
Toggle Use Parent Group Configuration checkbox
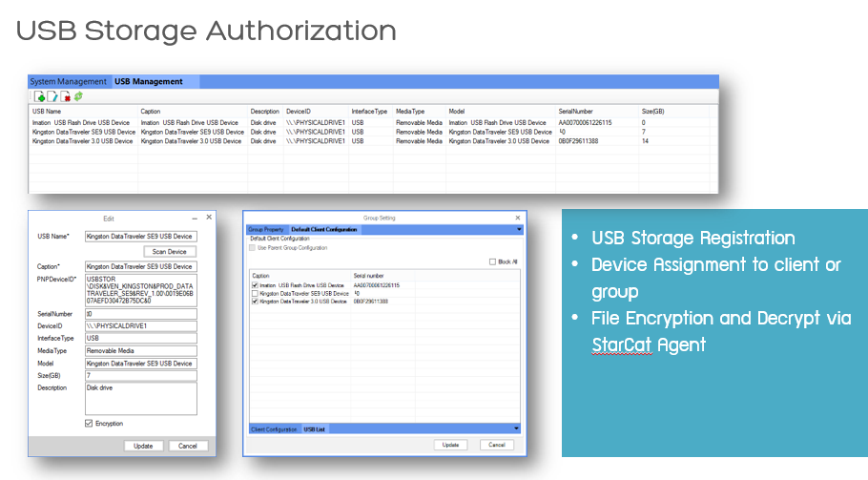click(253, 248)
